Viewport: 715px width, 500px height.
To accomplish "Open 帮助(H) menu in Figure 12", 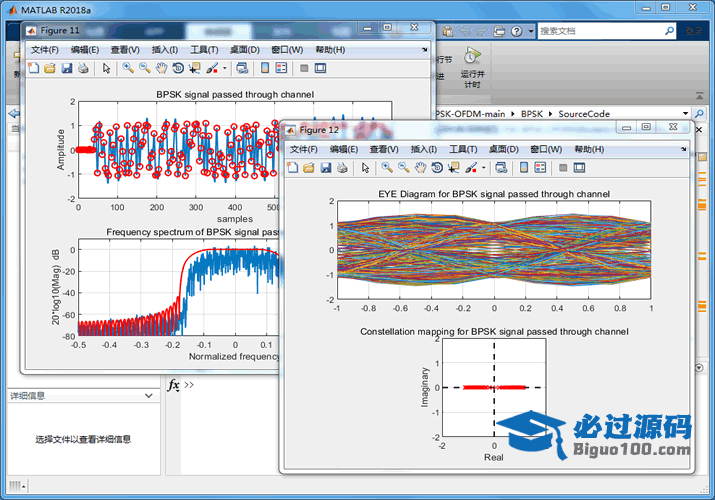I will coord(589,149).
